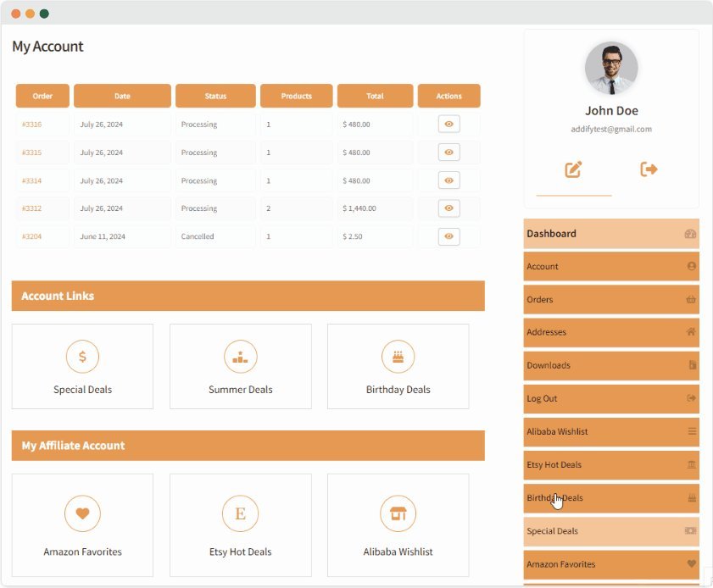View order #3315 with eye icon
The width and height of the screenshot is (713, 588).
pos(448,153)
